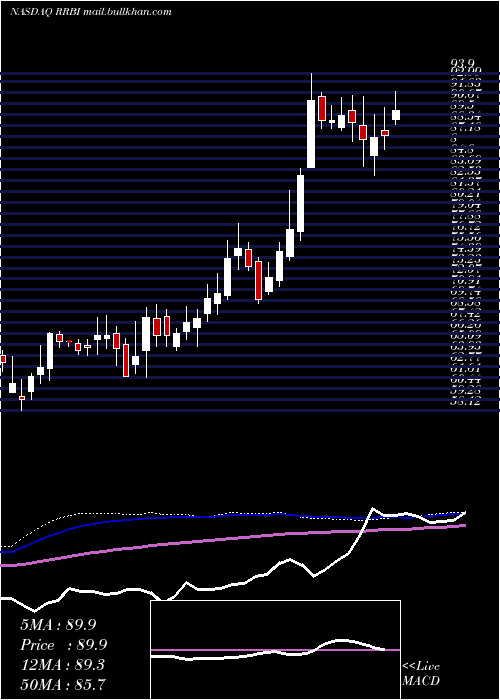The image size is (500, 700).
Task: Click the 58.12 bottom price label
Action: [x=466, y=402]
